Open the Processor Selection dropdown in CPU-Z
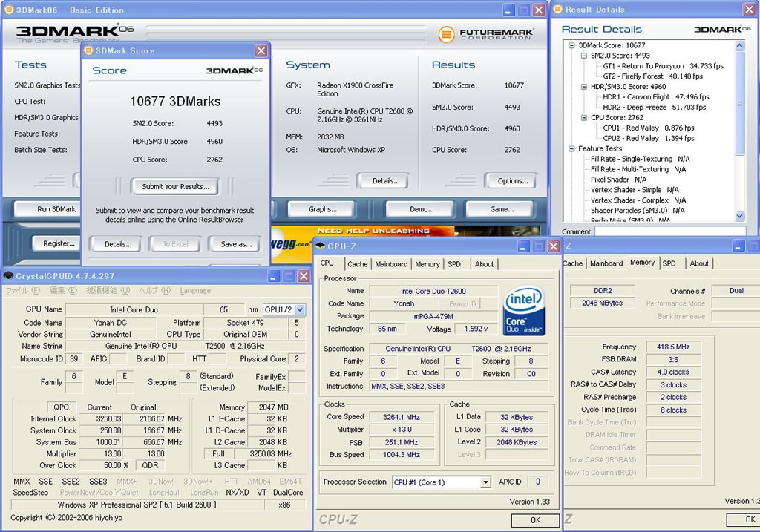Viewport: 760px width, 532px height. (485, 482)
